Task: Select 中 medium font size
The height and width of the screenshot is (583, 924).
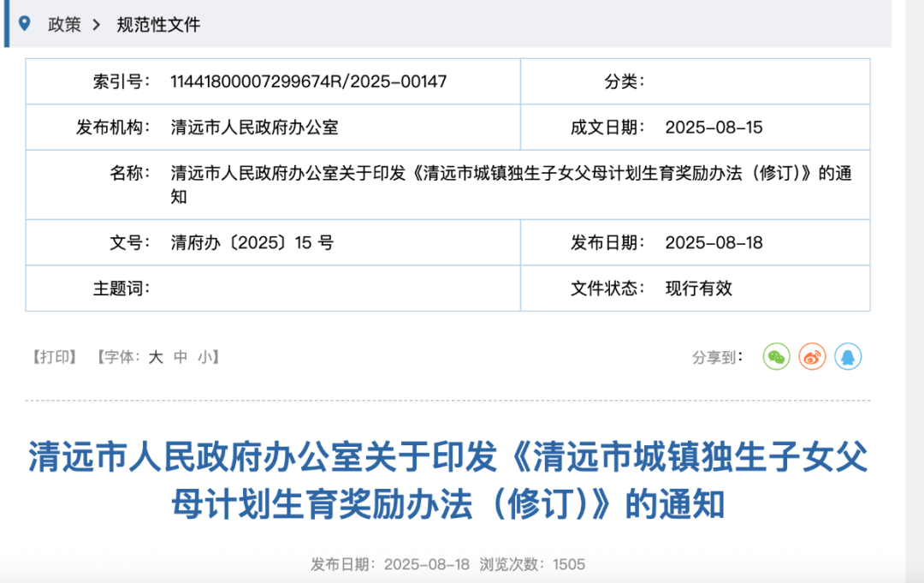Action: [x=179, y=357]
